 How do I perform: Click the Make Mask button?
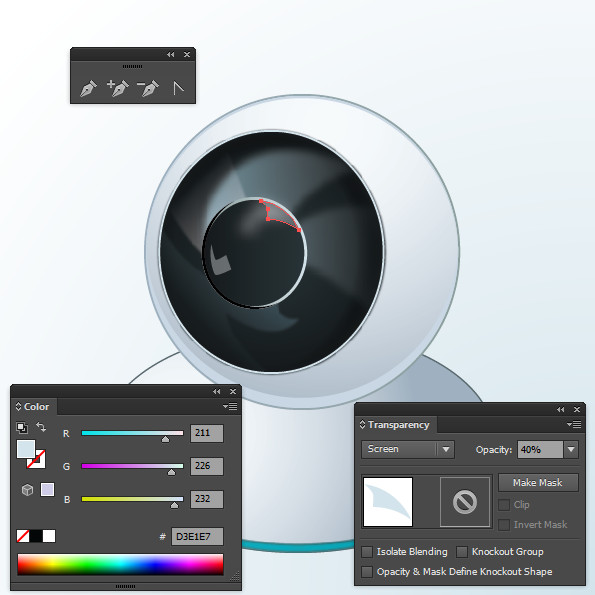click(x=538, y=483)
